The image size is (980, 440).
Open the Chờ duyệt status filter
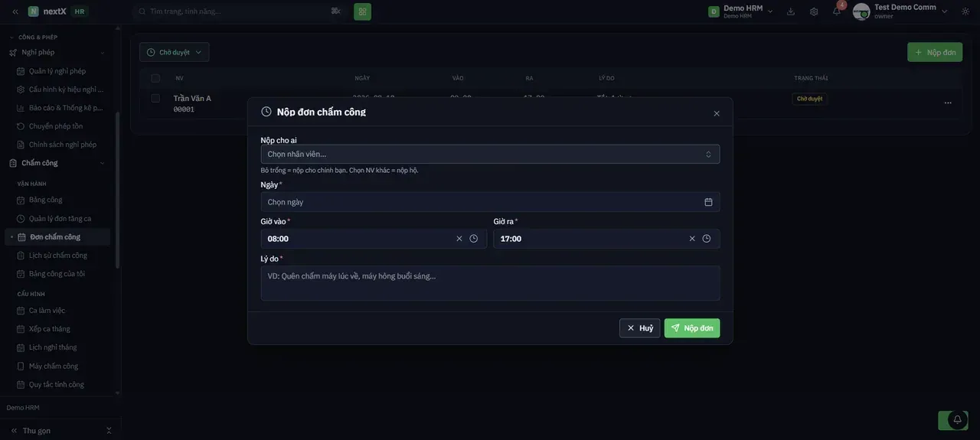pos(175,52)
